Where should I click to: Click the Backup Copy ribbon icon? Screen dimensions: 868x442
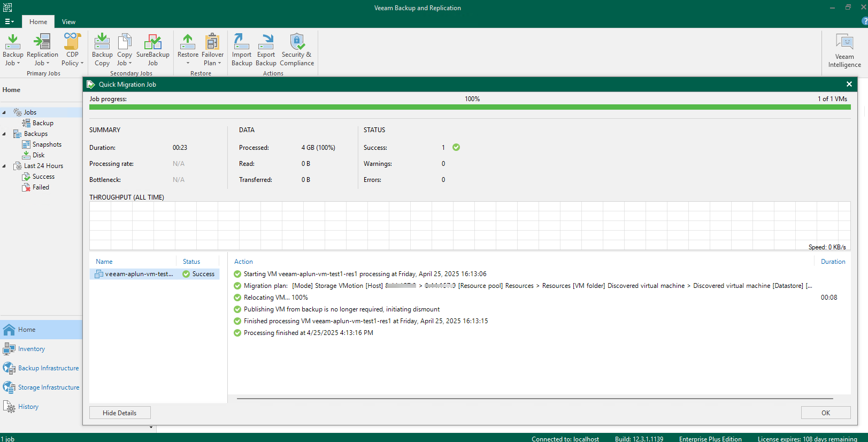click(x=102, y=50)
